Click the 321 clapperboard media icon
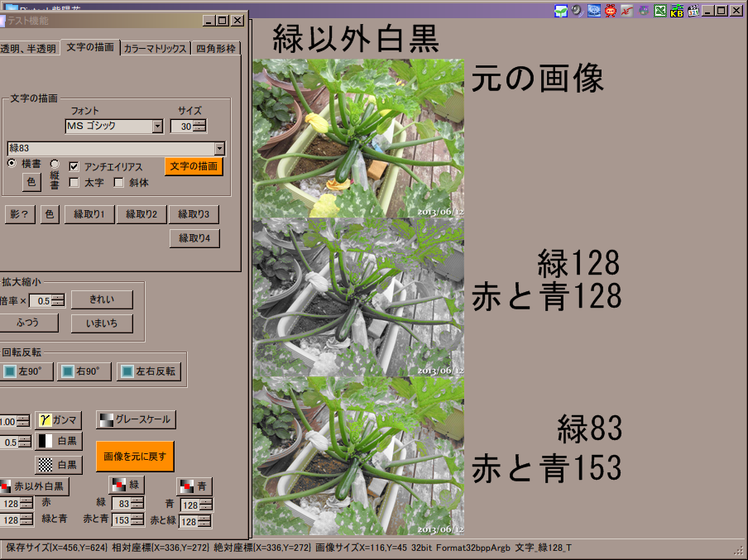Viewport: 748px width, 560px height. (693, 11)
